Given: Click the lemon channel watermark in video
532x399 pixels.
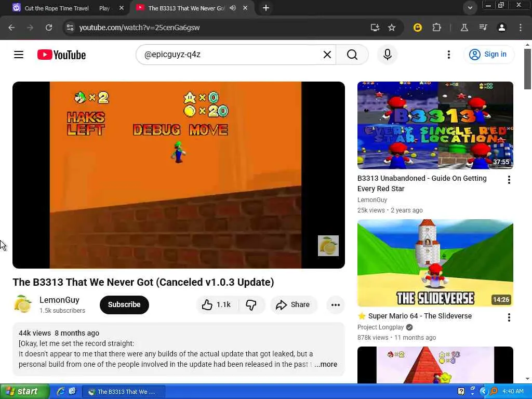Looking at the screenshot, I should 328,246.
